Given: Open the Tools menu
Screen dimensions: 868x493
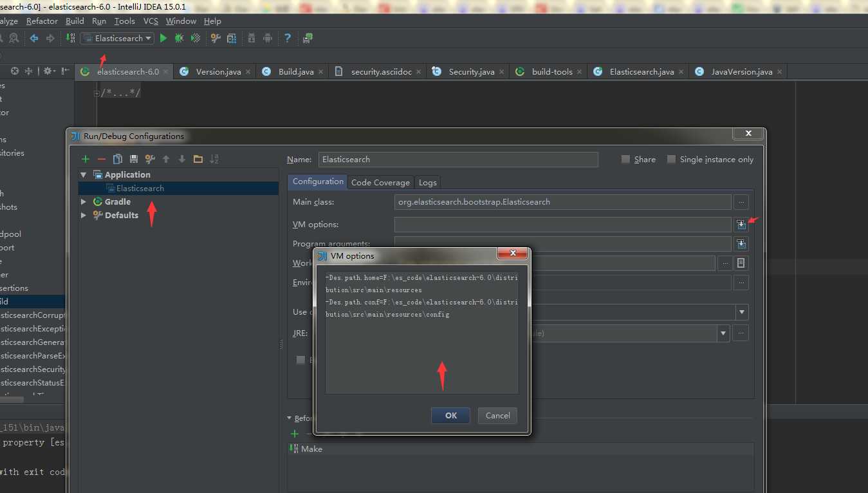Looking at the screenshot, I should click(125, 21).
